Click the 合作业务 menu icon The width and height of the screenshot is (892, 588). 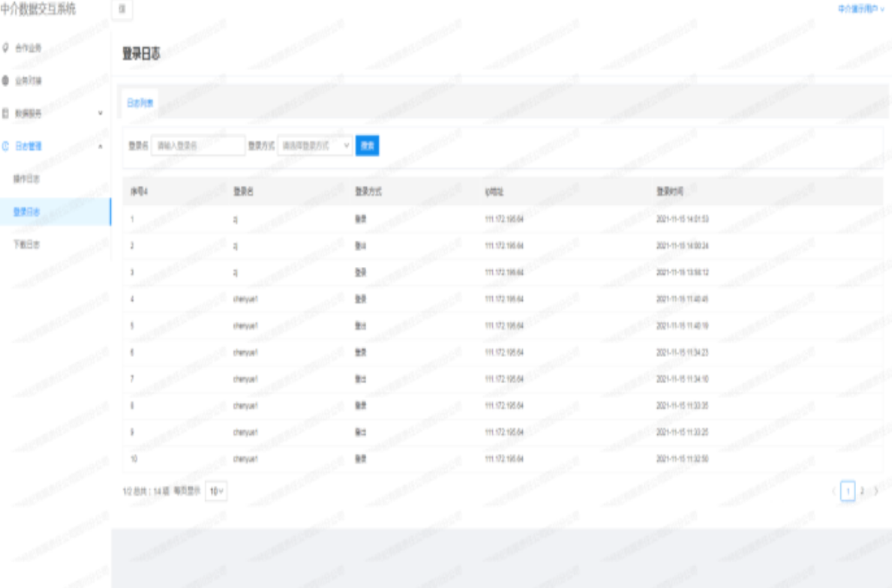(6, 48)
